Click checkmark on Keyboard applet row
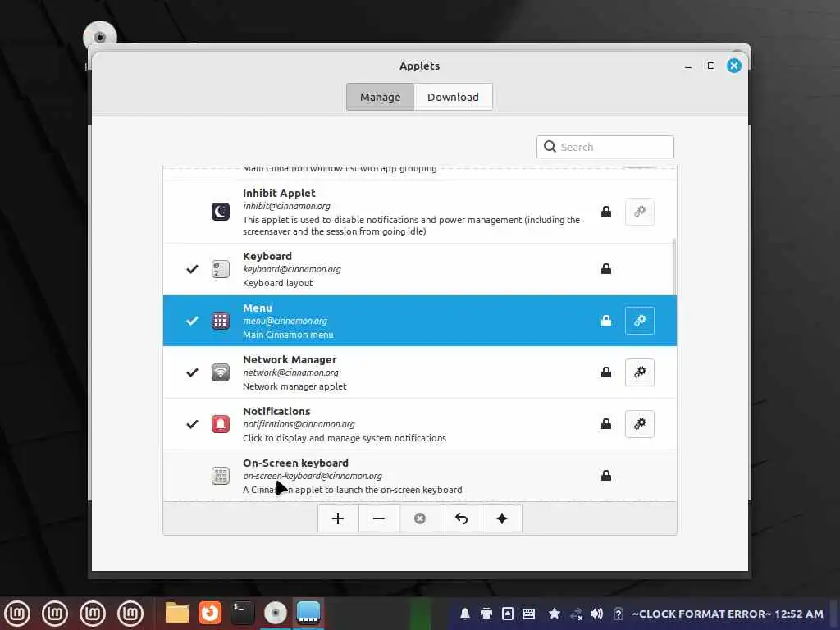This screenshot has width=840, height=630. click(x=192, y=269)
